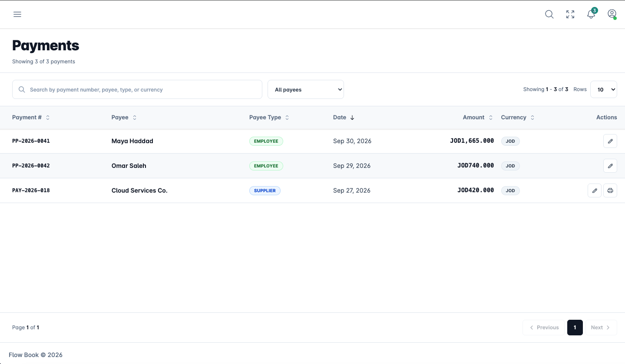Click payee Cloud Services Co.
Viewport: 625px width, 364px height.
click(x=139, y=190)
